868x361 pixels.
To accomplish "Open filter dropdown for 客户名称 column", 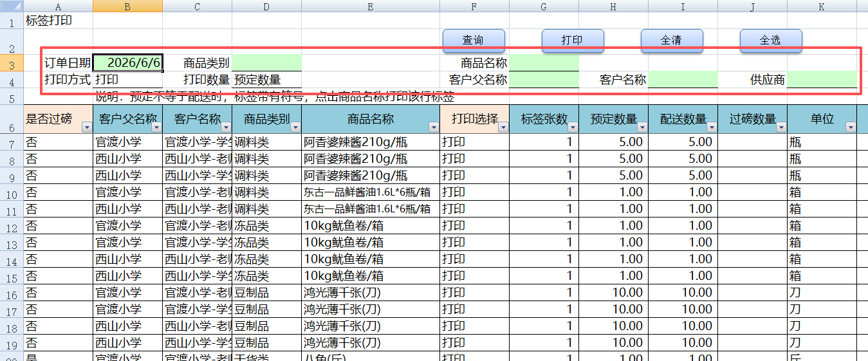I will tap(226, 127).
